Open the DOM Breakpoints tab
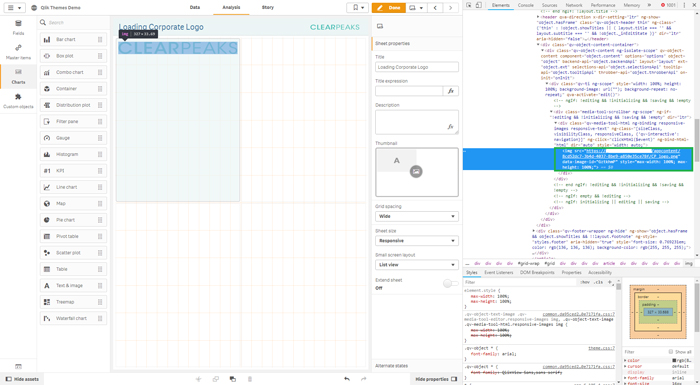700x385 pixels. 537,272
